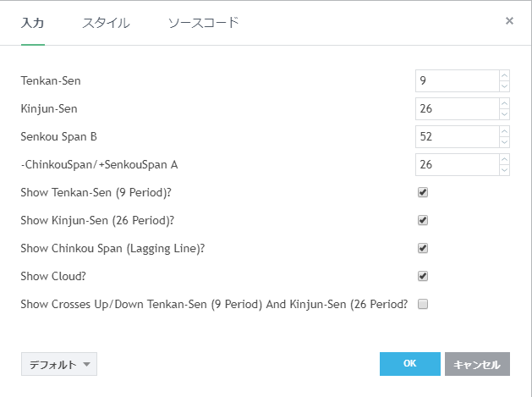
Task: Open the ソースコード tab
Action: [204, 23]
